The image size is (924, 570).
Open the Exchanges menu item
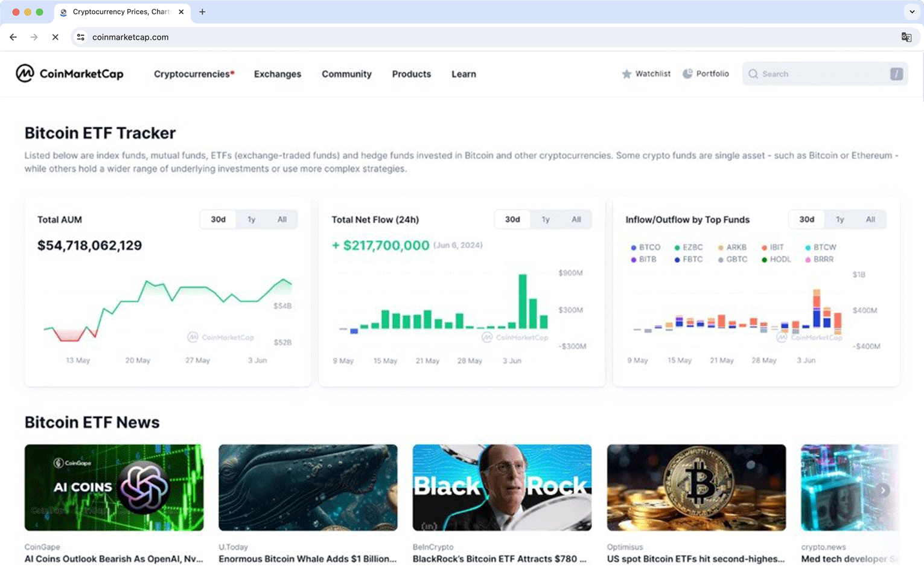click(x=277, y=74)
